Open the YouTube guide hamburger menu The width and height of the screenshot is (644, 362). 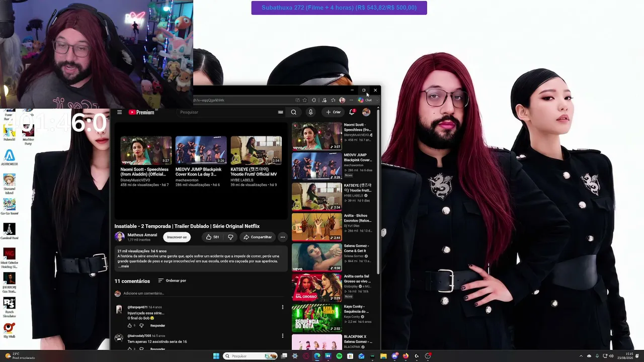click(119, 112)
